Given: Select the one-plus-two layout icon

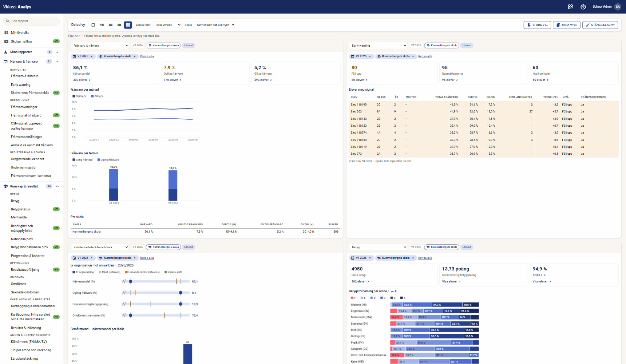Looking at the screenshot, I should tap(119, 25).
